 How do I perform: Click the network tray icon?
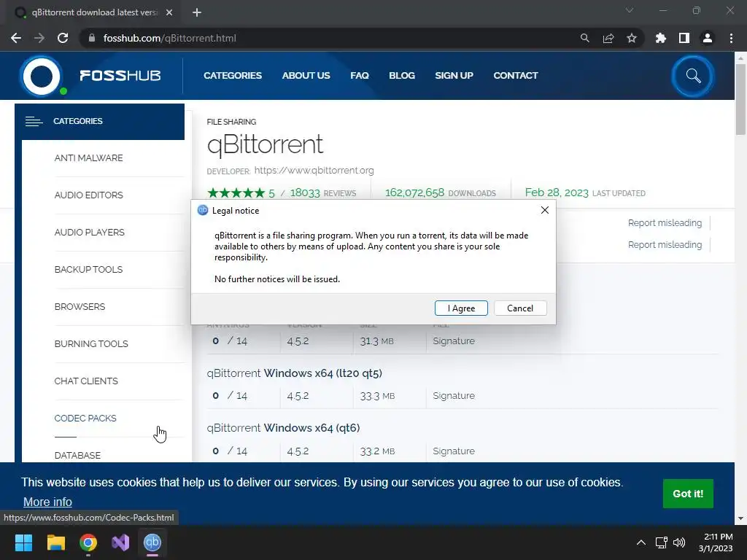[661, 542]
